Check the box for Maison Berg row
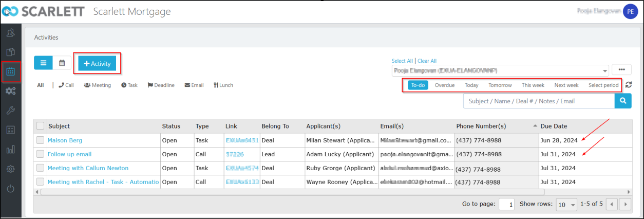The width and height of the screenshot is (644, 219). click(x=40, y=140)
